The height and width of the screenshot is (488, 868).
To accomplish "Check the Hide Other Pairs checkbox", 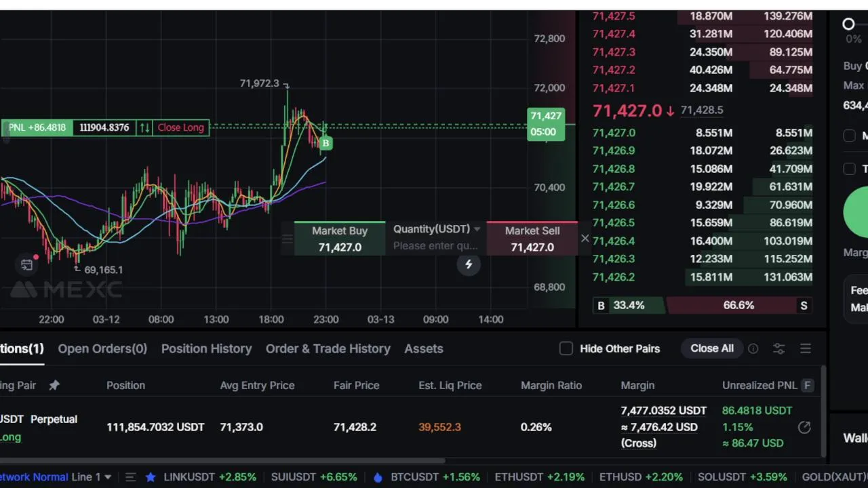I will pyautogui.click(x=566, y=348).
